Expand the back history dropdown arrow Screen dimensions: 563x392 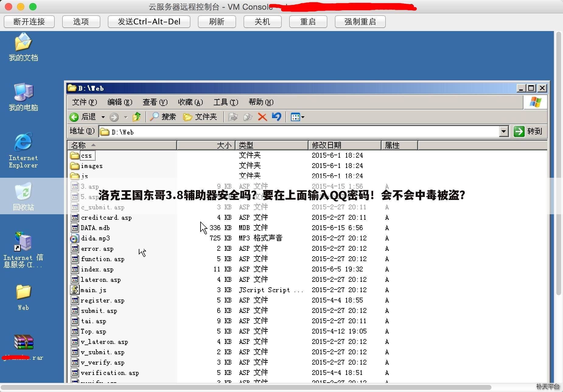point(103,117)
